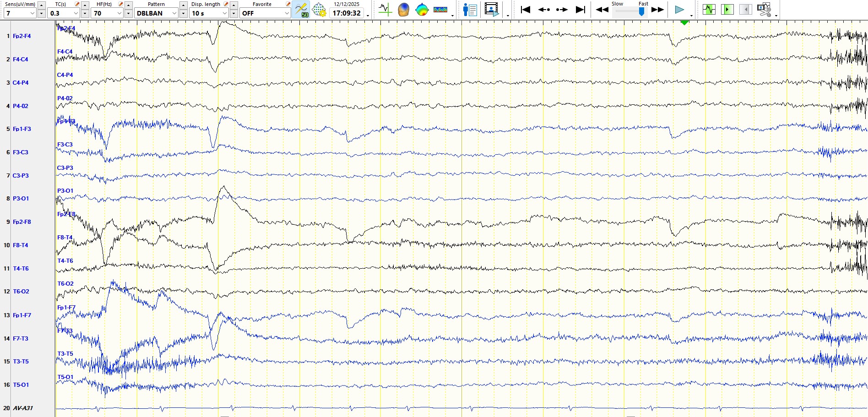Toggle the green waveform display mode icon
Screen dimensions: 868x417
709,10
